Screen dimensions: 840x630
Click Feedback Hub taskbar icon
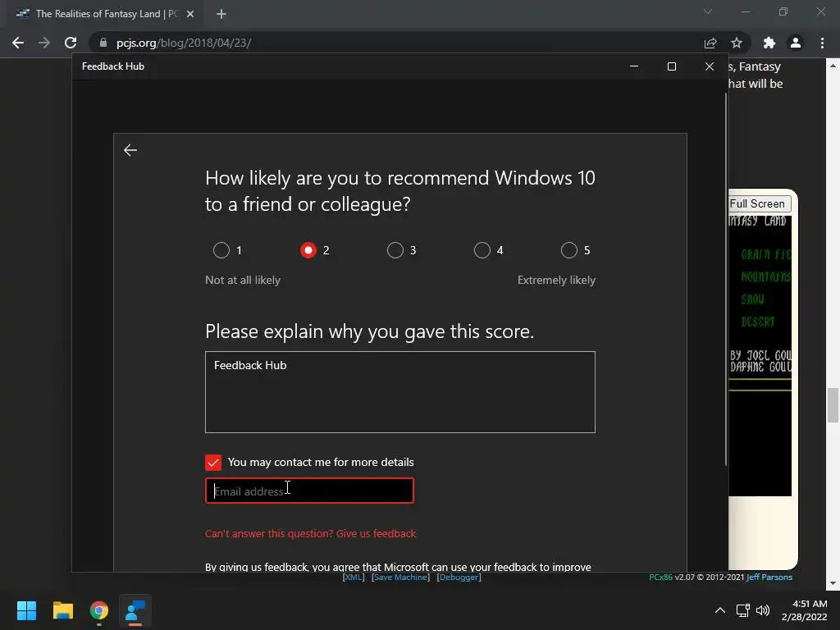tap(135, 610)
